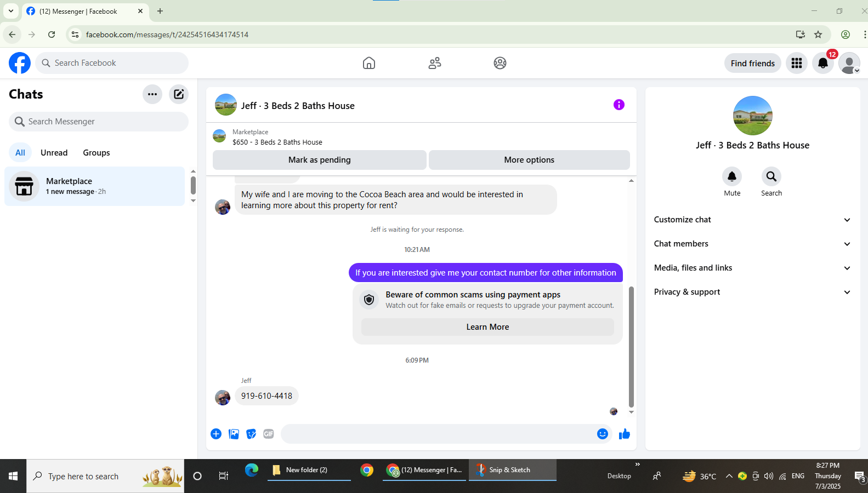The width and height of the screenshot is (868, 493).
Task: Click More options button
Action: point(529,160)
